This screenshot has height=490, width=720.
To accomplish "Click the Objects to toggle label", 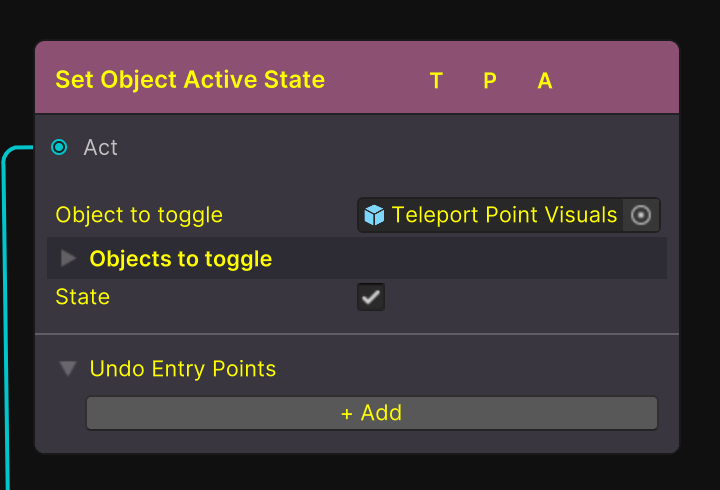I will [x=181, y=259].
